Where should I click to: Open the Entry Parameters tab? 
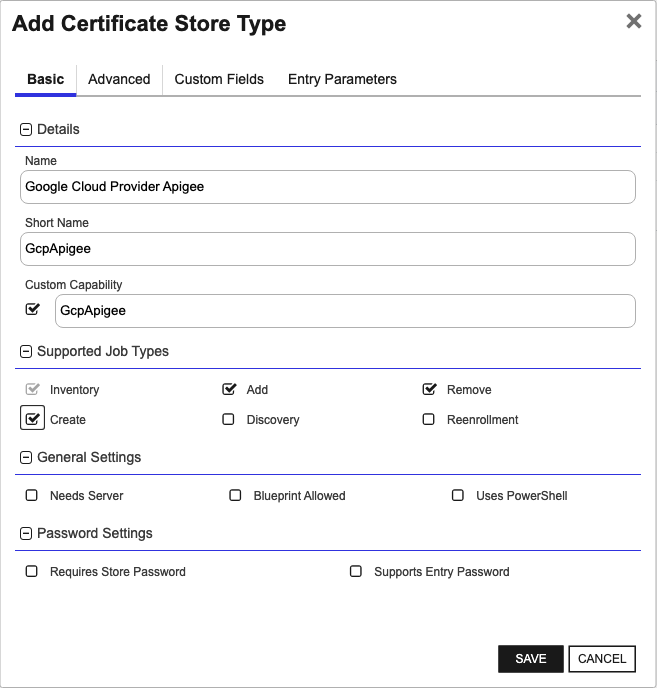click(342, 79)
